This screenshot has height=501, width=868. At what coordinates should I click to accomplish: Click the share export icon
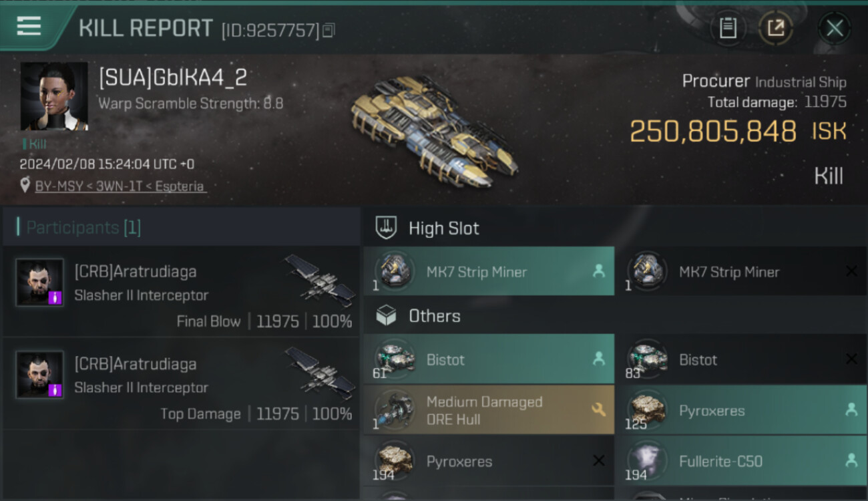tap(776, 28)
